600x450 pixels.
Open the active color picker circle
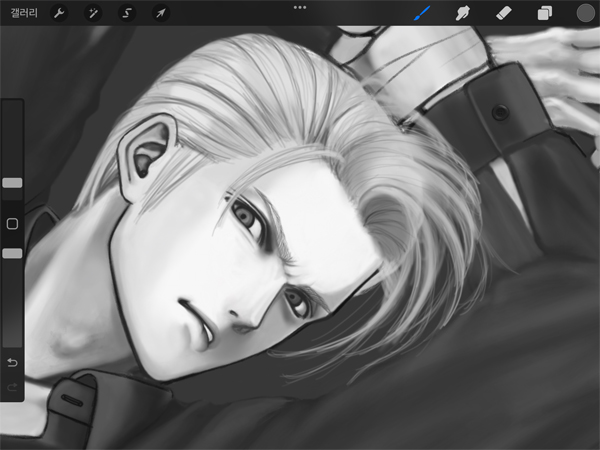tap(585, 13)
